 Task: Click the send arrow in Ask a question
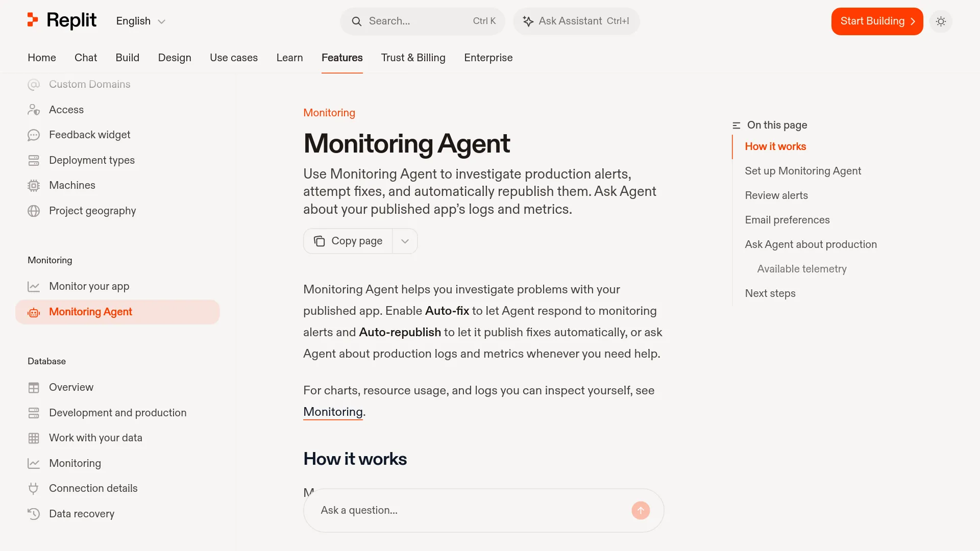pyautogui.click(x=641, y=510)
